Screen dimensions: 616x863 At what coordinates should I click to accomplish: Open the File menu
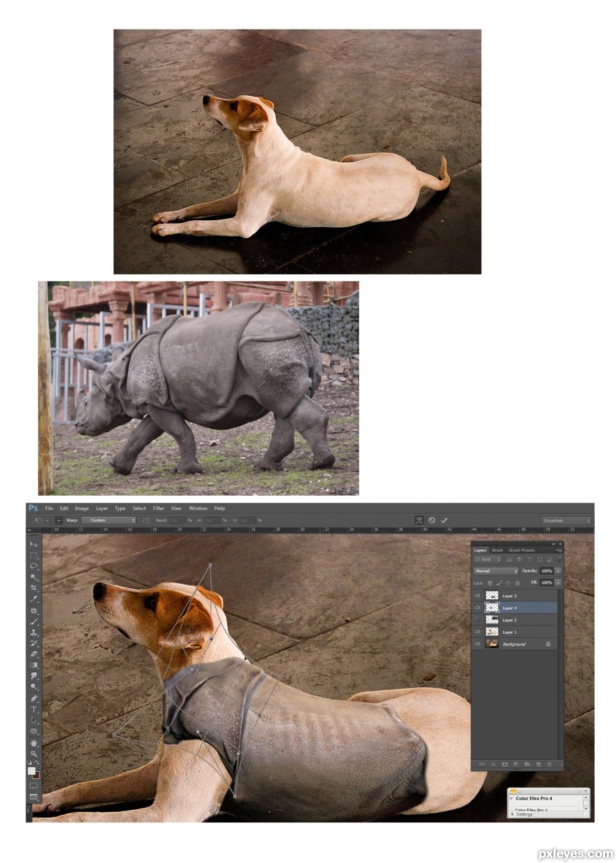(49, 508)
